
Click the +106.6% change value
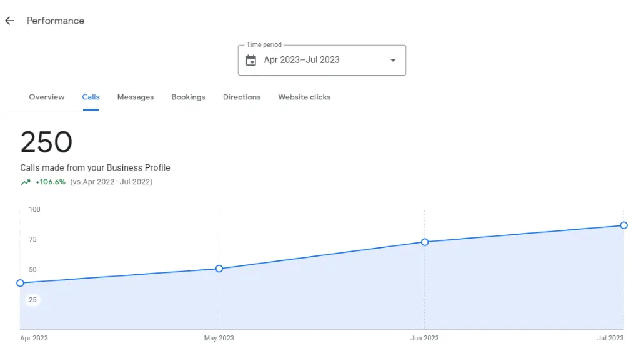51,182
